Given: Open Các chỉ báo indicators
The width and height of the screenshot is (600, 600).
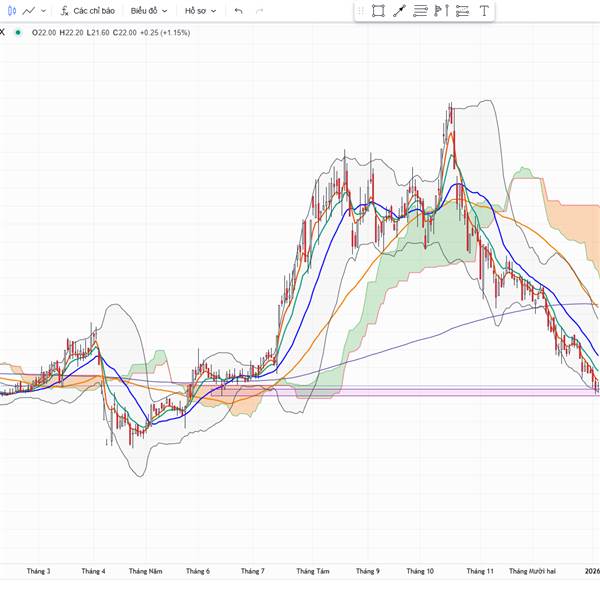Looking at the screenshot, I should click(x=88, y=11).
